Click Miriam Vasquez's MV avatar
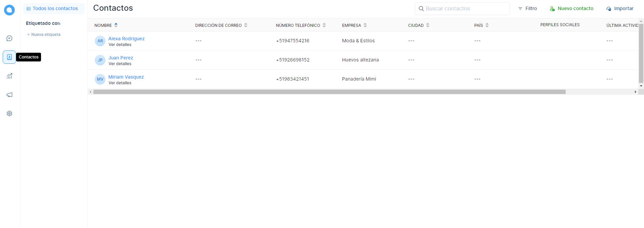644x228 pixels. [x=100, y=79]
